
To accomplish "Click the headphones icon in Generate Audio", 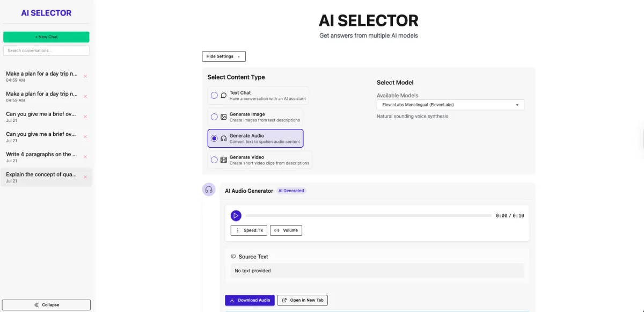I will (x=224, y=139).
